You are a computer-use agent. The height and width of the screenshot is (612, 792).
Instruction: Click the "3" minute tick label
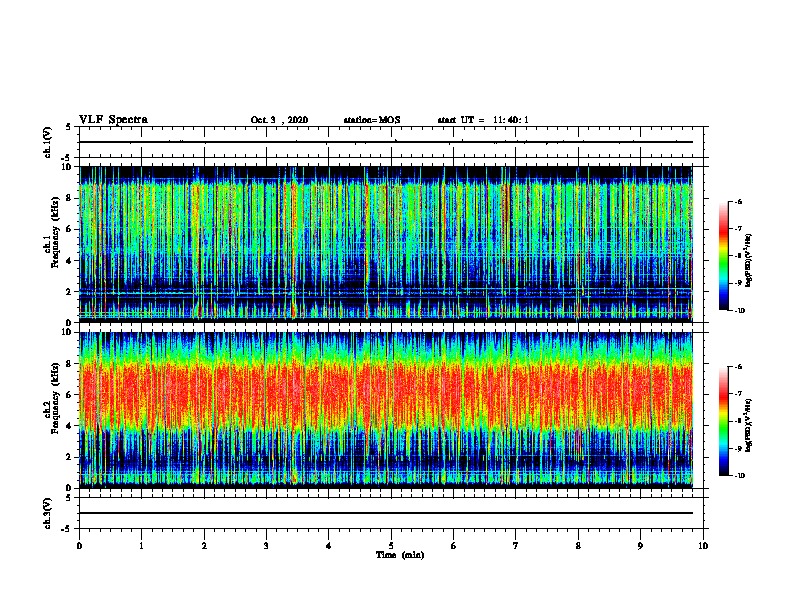click(266, 546)
